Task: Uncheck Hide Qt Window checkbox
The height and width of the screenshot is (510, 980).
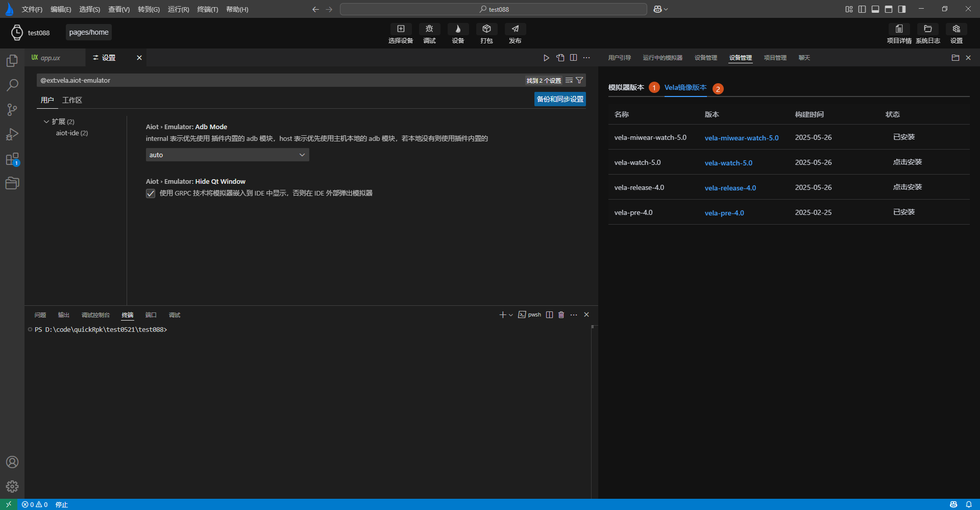Action: tap(151, 193)
